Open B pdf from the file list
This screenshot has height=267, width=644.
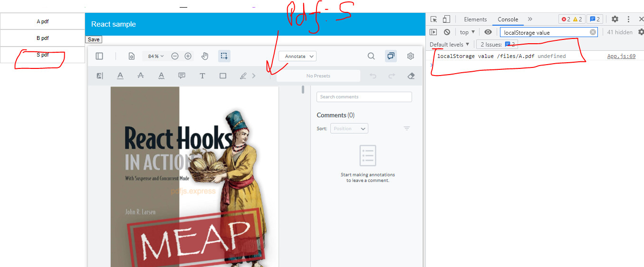click(42, 38)
